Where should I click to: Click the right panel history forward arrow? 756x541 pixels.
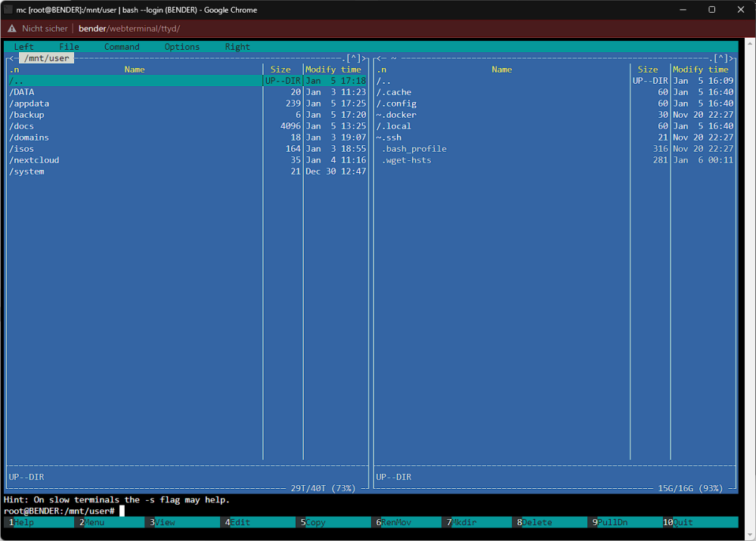point(731,58)
